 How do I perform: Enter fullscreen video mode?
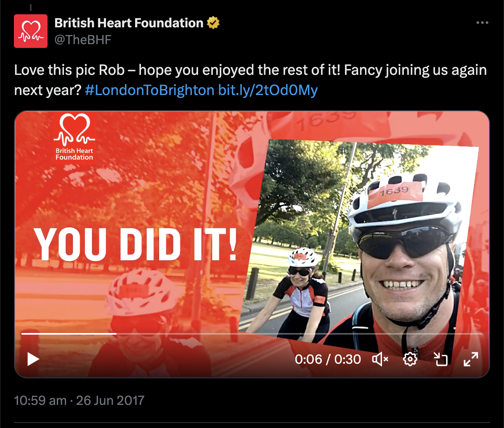click(471, 359)
